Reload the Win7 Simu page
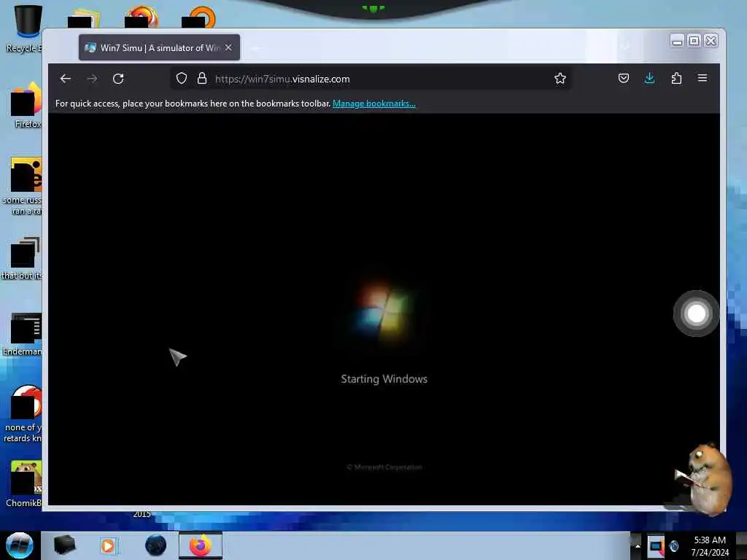The width and height of the screenshot is (747, 560). (118, 79)
